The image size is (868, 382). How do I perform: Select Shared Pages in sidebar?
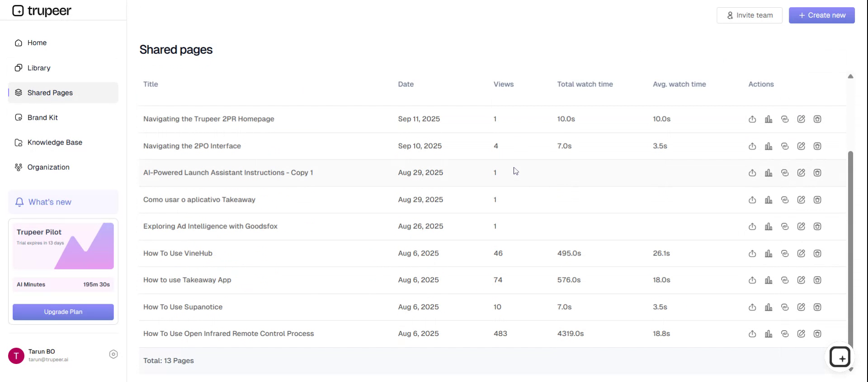[63, 93]
